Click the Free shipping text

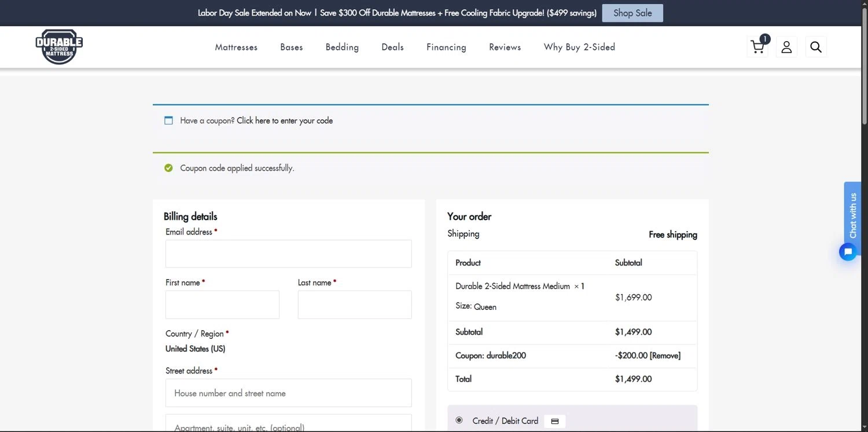pyautogui.click(x=673, y=235)
